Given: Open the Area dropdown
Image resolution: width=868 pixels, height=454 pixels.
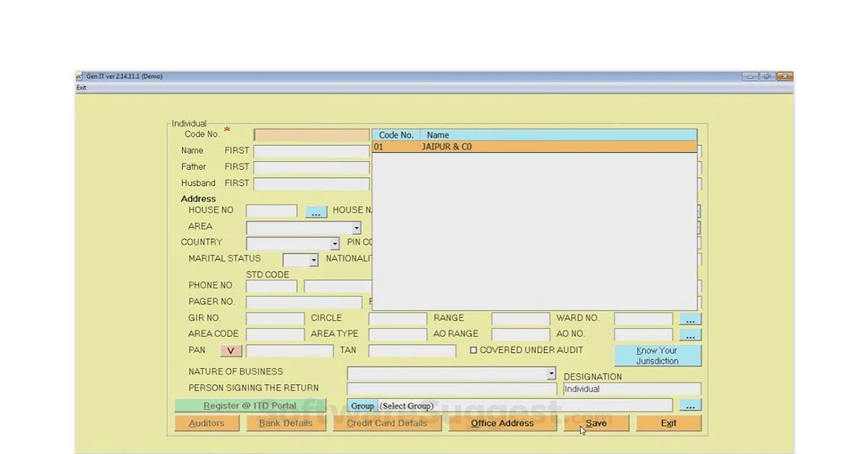Looking at the screenshot, I should tap(356, 226).
